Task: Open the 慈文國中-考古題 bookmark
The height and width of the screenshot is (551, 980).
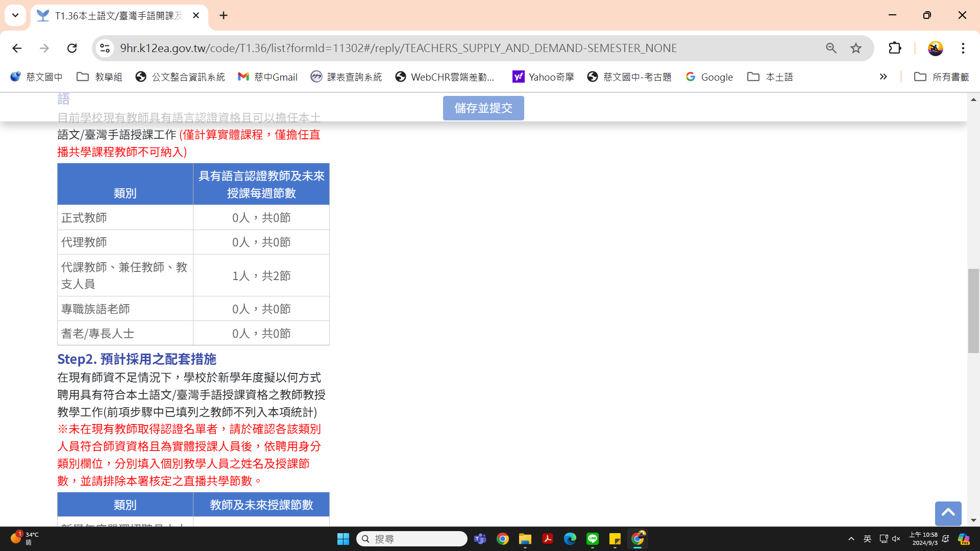Action: [629, 77]
